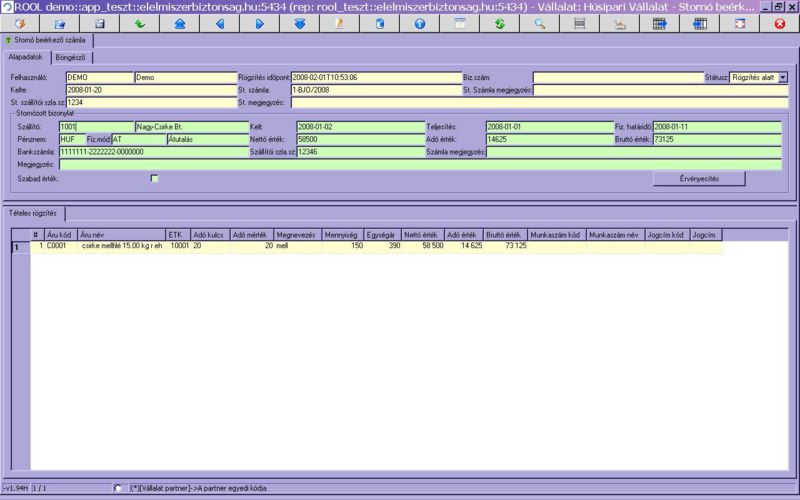Click the Bruttó érték column header
The image size is (800, 500).
coord(505,234)
